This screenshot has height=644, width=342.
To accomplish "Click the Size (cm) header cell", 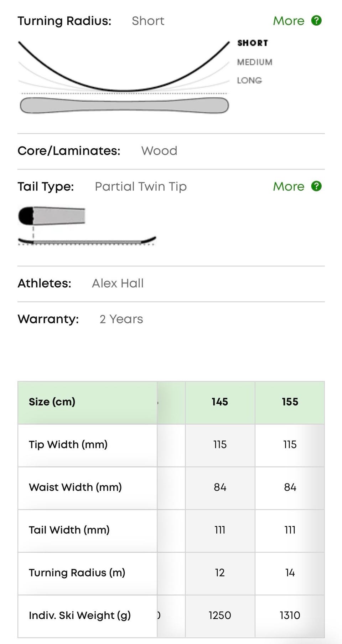I will [x=52, y=402].
